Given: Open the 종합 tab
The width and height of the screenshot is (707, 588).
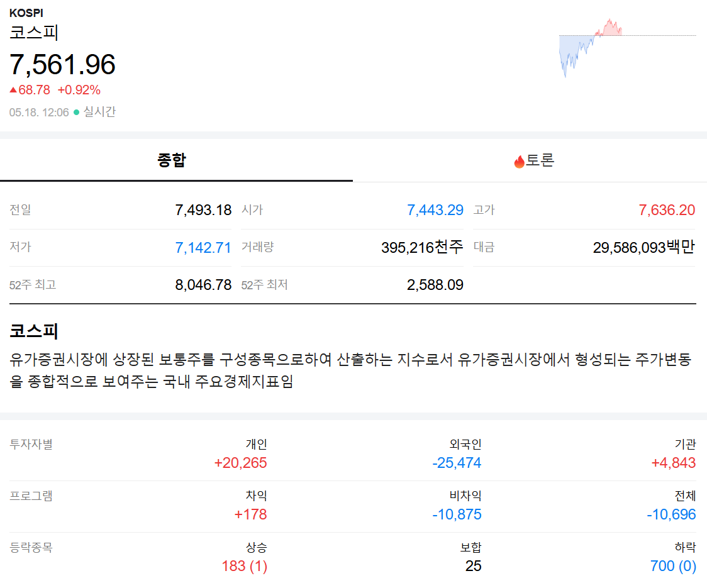Looking at the screenshot, I should [x=176, y=160].
